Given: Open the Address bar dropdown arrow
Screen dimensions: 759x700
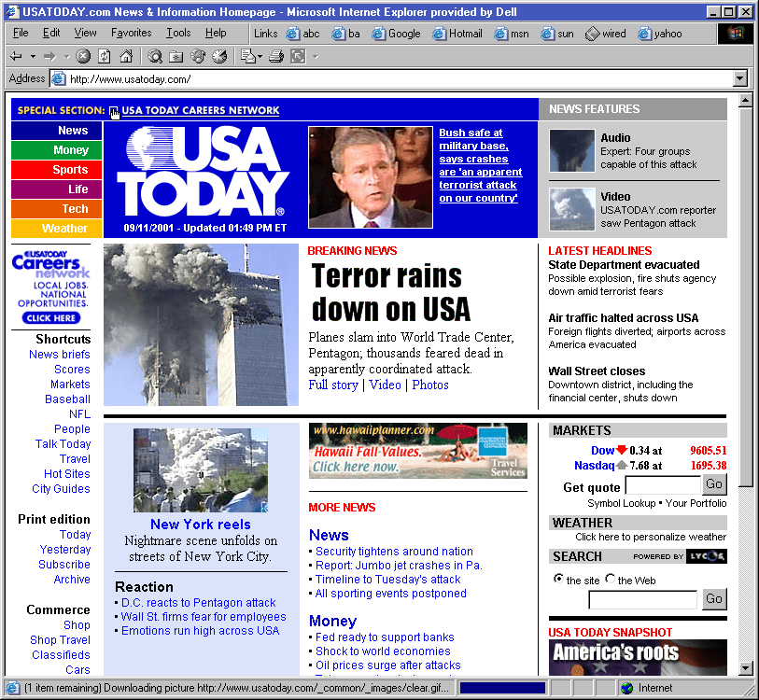Looking at the screenshot, I should 740,78.
